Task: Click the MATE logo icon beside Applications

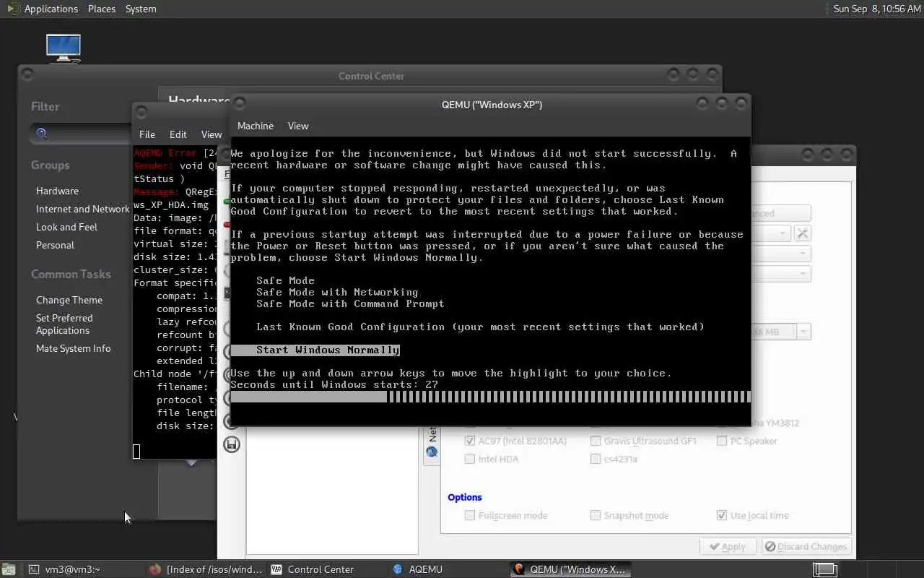Action: pos(13,9)
